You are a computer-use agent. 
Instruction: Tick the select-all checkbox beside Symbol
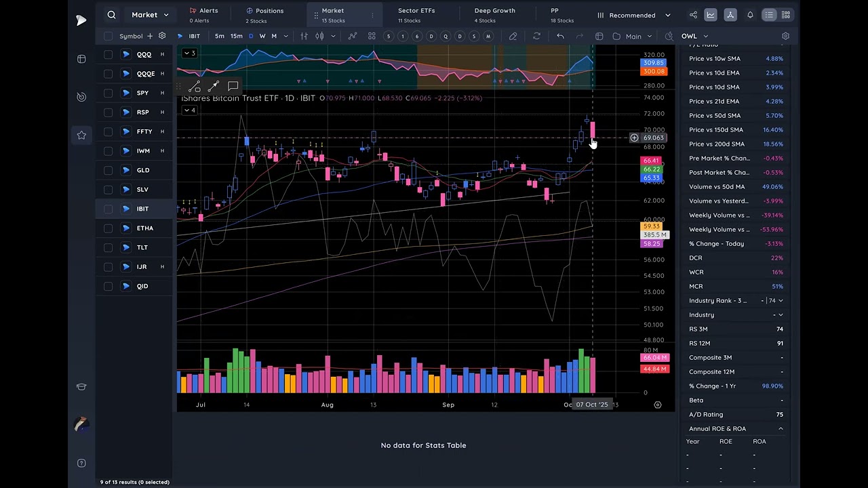108,36
